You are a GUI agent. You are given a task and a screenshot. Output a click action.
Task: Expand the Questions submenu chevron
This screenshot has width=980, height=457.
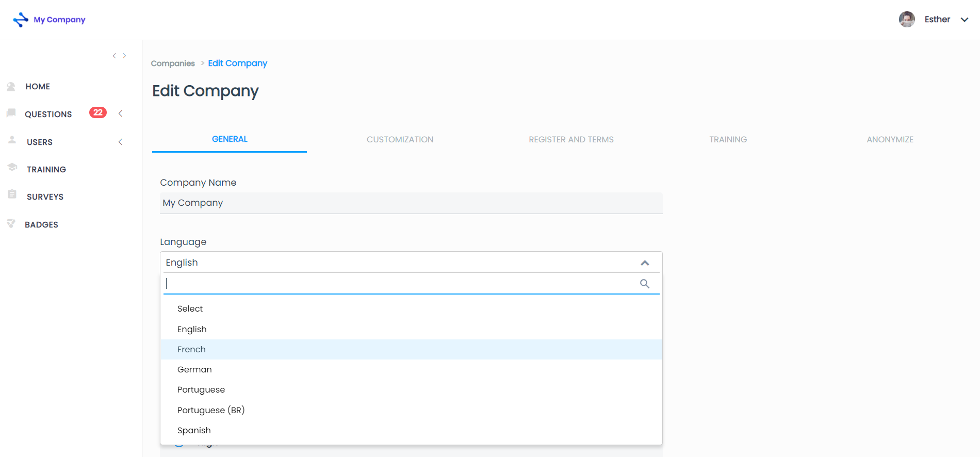121,113
